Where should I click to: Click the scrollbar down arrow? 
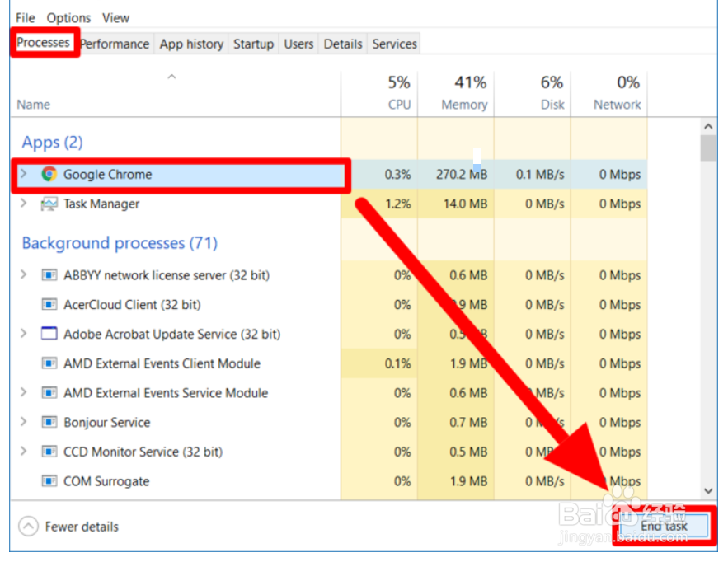(708, 489)
